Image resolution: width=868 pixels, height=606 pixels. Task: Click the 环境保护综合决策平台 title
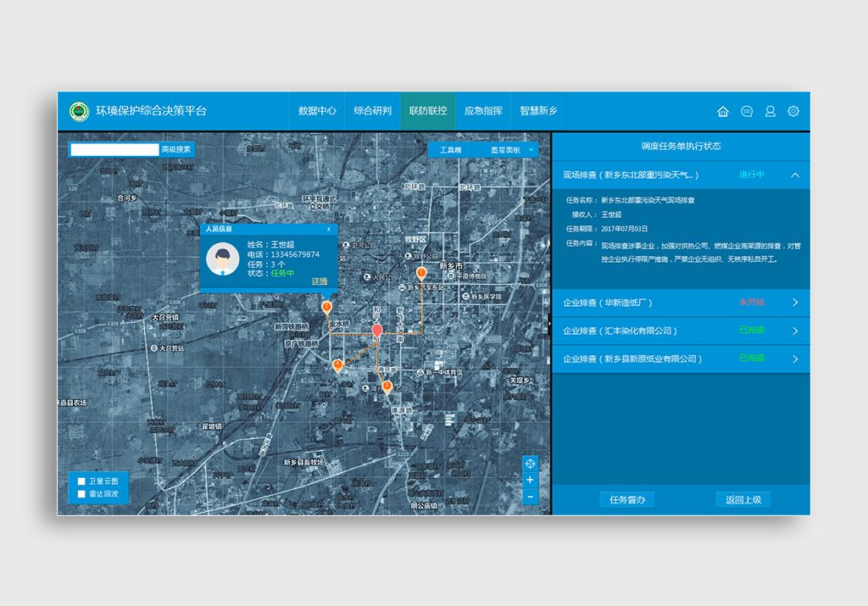pyautogui.click(x=151, y=111)
